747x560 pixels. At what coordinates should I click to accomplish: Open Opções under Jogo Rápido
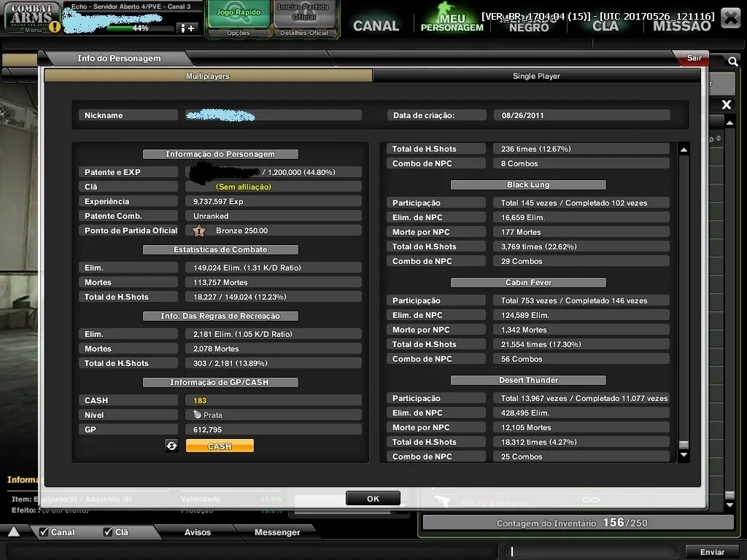click(239, 33)
